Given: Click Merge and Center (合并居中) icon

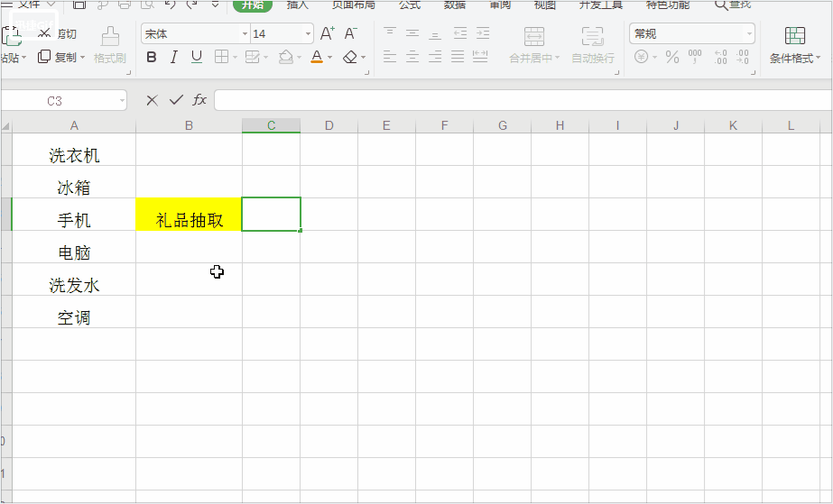Looking at the screenshot, I should [534, 37].
